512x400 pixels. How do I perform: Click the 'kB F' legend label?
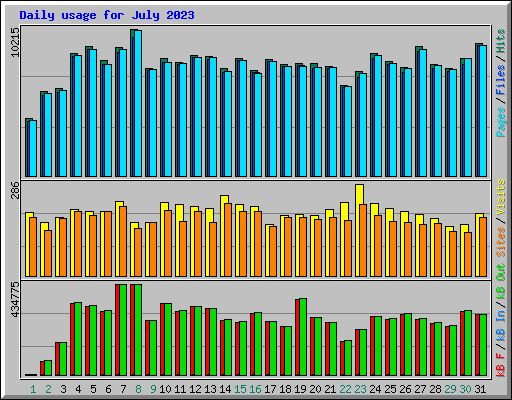pos(501,365)
